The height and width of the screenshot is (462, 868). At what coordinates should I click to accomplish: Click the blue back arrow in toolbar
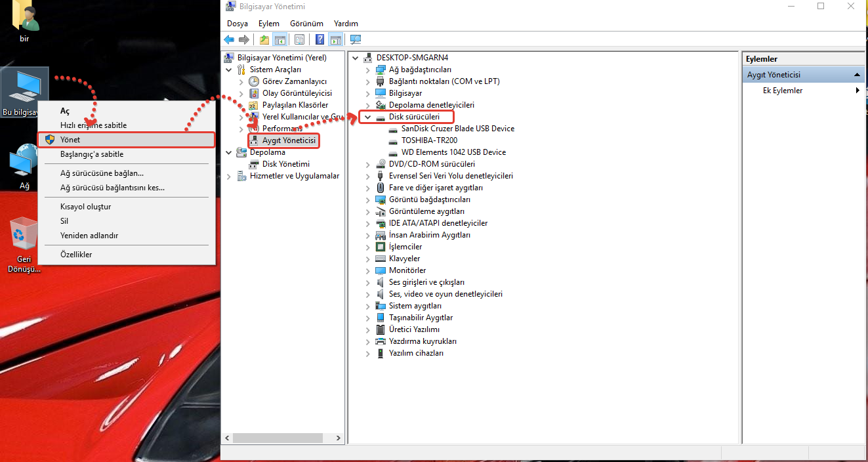tap(229, 39)
